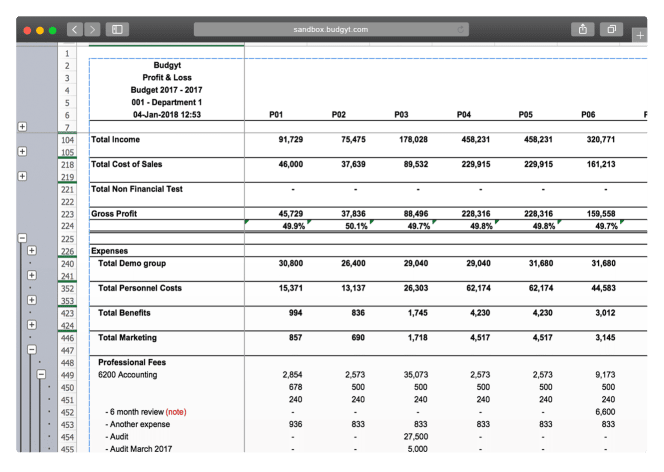Select the Total Marketing label cell
The image size is (664, 472).
pyautogui.click(x=127, y=337)
